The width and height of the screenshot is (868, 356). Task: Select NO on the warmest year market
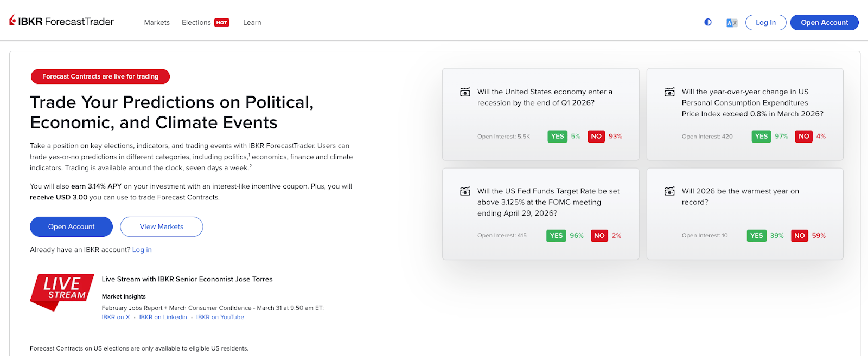click(800, 236)
